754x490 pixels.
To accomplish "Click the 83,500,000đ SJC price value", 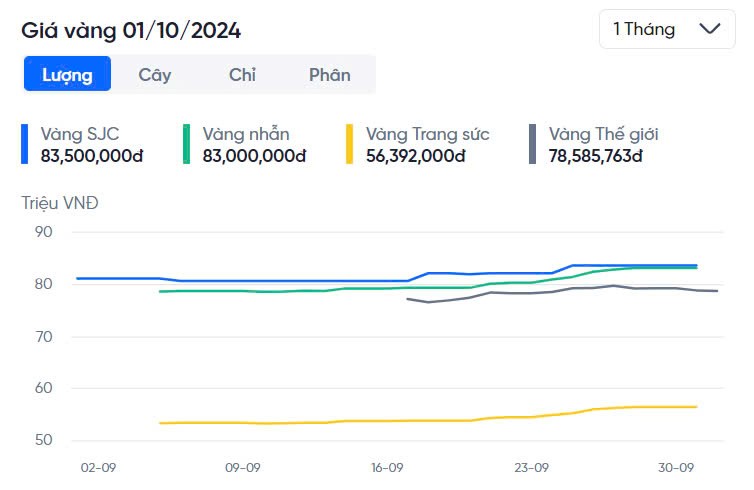I will click(x=92, y=155).
